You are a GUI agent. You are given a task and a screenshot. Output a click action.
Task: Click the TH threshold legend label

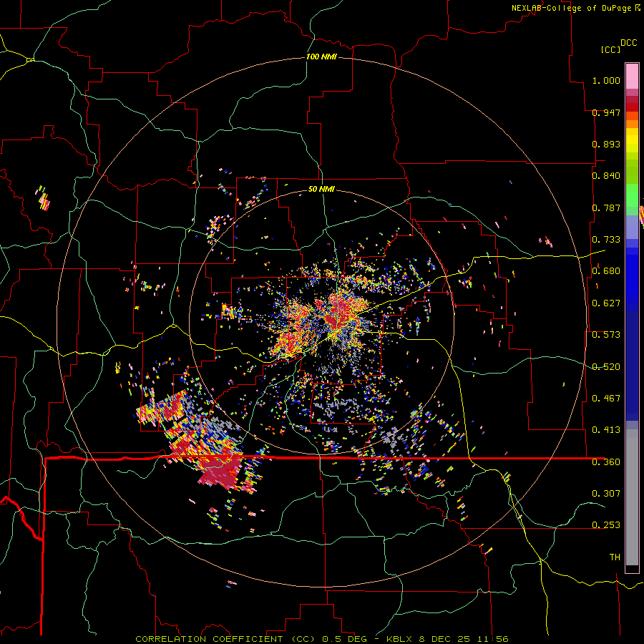pyautogui.click(x=615, y=557)
